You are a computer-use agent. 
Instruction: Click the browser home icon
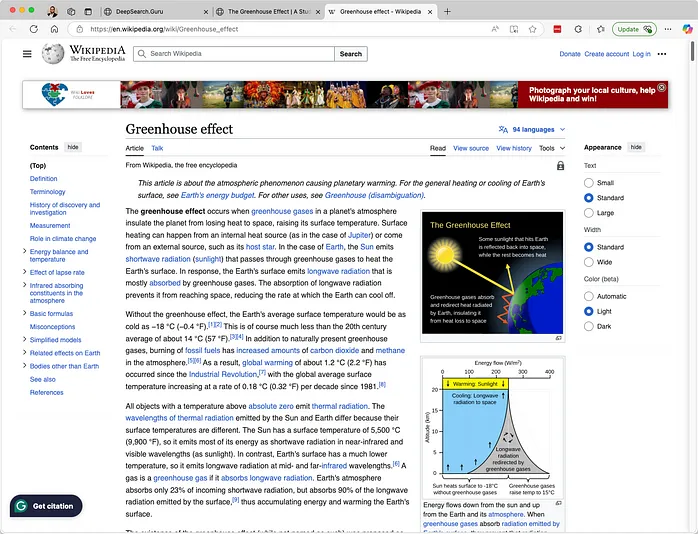(54, 29)
